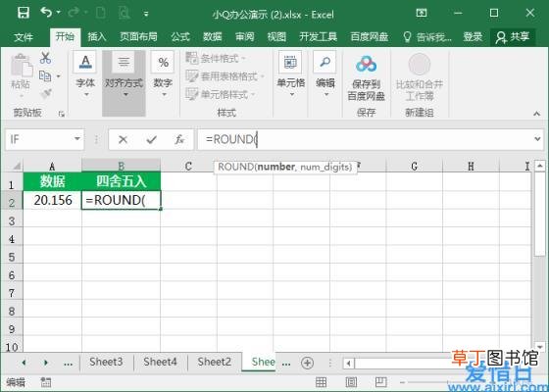
Task: Open Customize Quick Access Toolbar dropdown
Action: point(146,14)
